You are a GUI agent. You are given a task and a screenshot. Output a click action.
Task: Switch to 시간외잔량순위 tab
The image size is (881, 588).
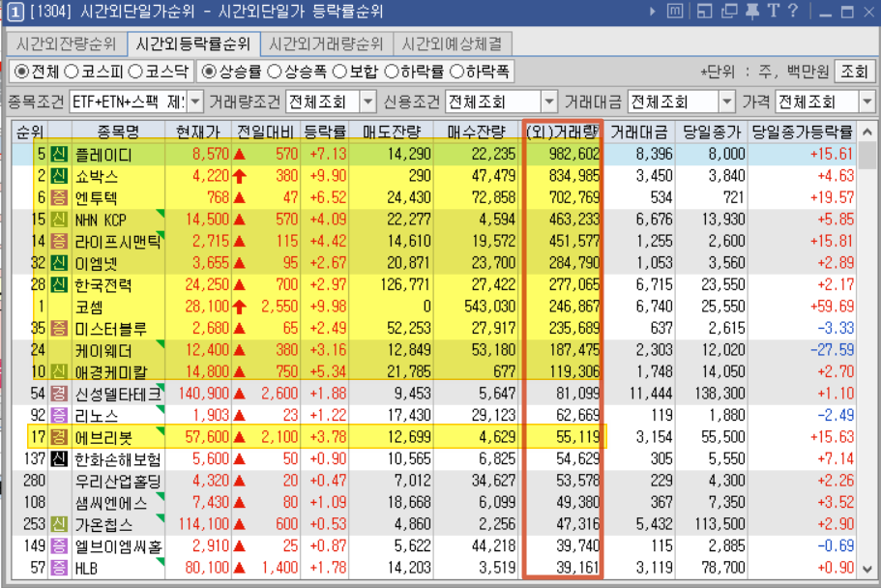point(67,44)
